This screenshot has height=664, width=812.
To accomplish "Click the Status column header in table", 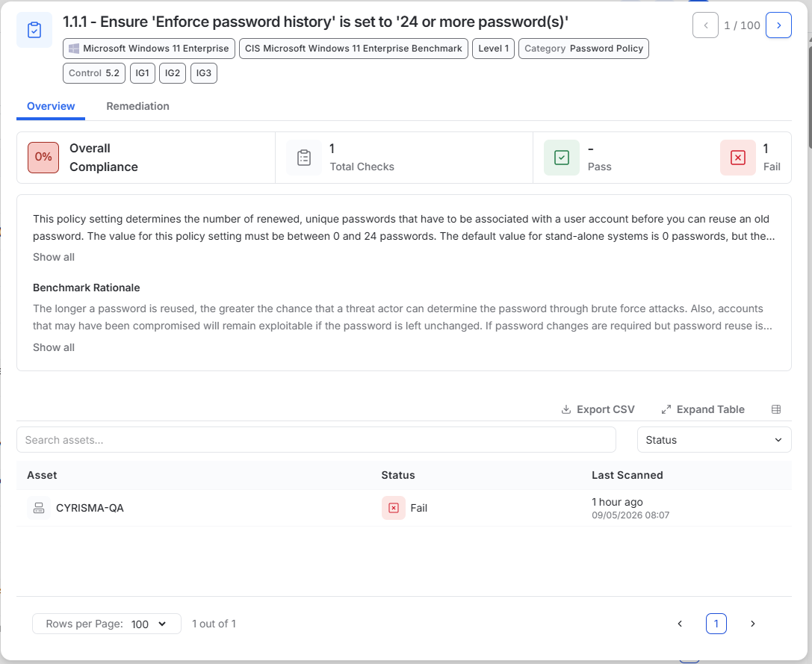I will point(398,476).
